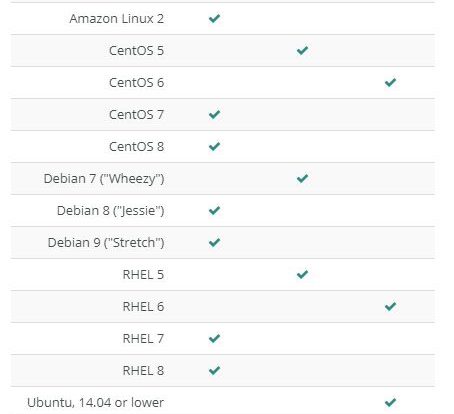Click the checkmark in Ubuntu 14.04 row
This screenshot has width=454, height=414.
click(x=390, y=402)
